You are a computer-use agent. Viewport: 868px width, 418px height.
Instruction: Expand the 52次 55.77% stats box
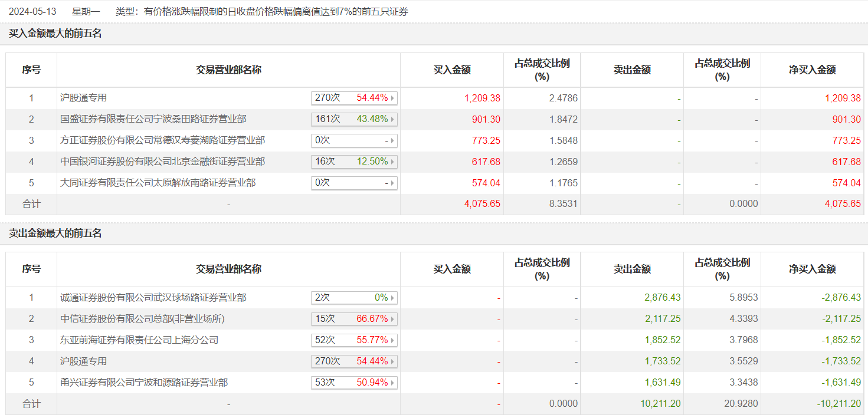[x=354, y=340]
